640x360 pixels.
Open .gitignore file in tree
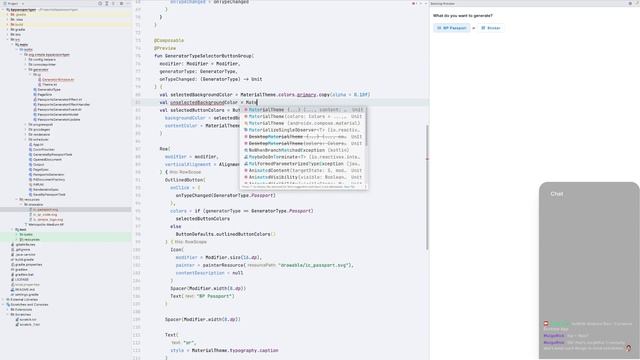click(20, 249)
